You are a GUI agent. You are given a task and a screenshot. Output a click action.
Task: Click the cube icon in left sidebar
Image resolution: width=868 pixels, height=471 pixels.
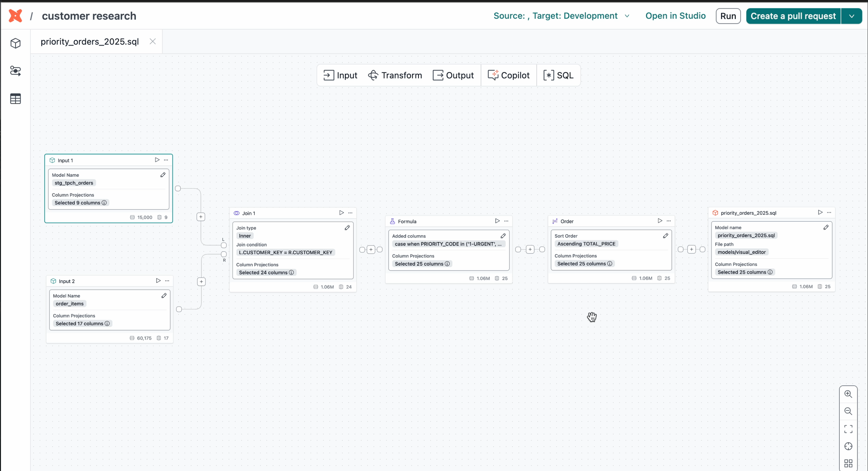tap(15, 43)
